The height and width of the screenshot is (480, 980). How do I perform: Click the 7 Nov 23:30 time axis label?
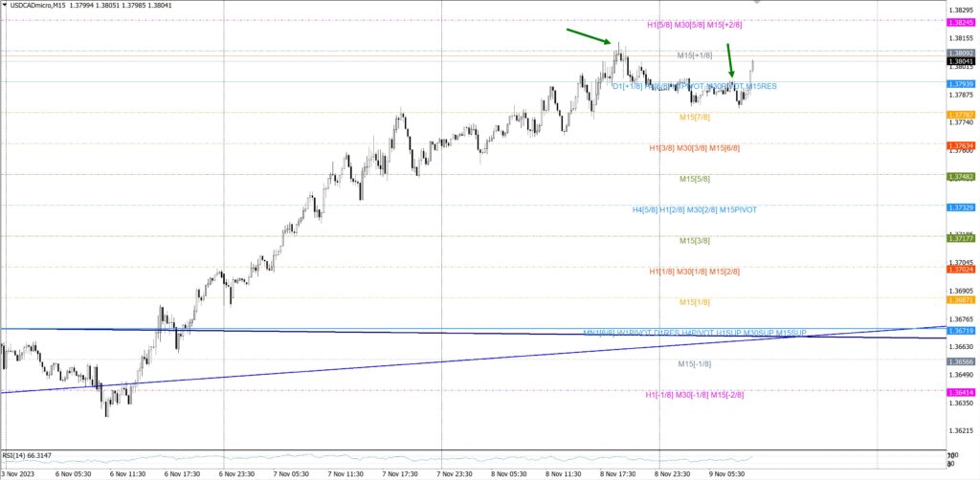[x=456, y=473]
